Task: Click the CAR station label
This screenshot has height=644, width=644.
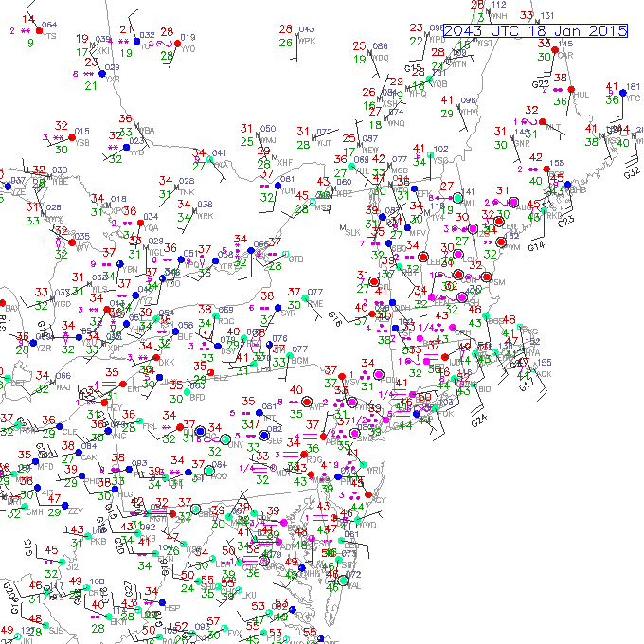Action: click(566, 56)
